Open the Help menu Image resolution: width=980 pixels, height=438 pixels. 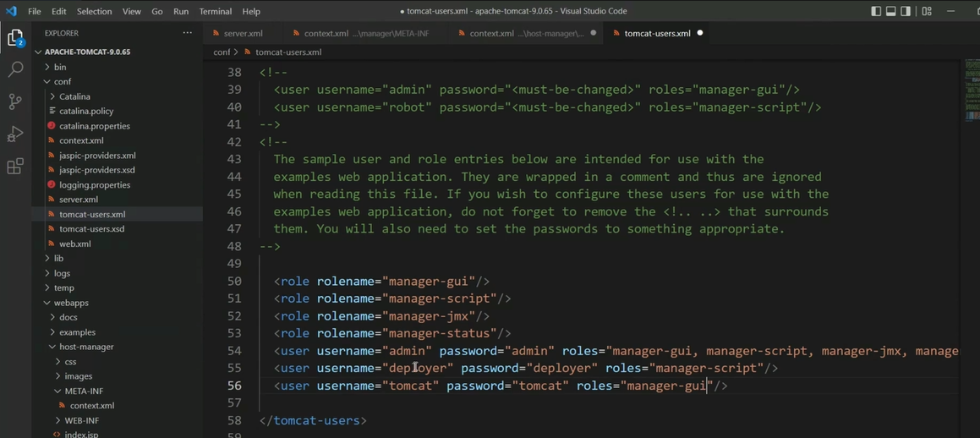coord(250,11)
